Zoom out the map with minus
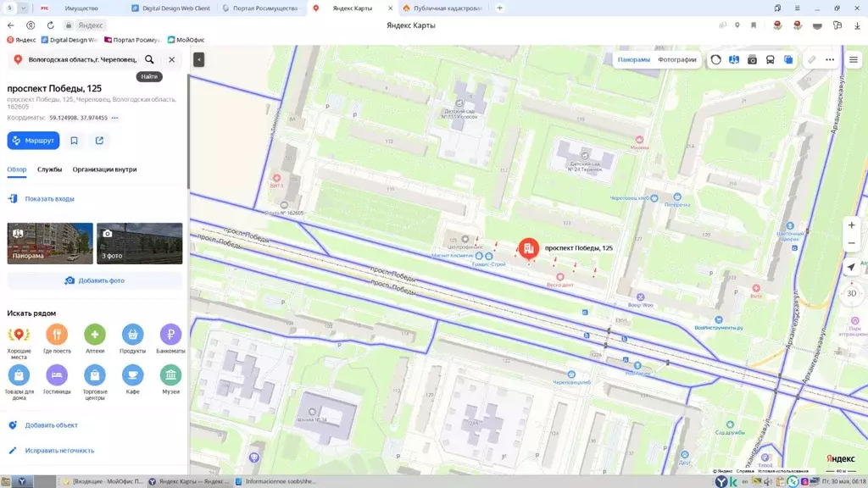Viewport: 868px width, 488px height. coord(851,243)
